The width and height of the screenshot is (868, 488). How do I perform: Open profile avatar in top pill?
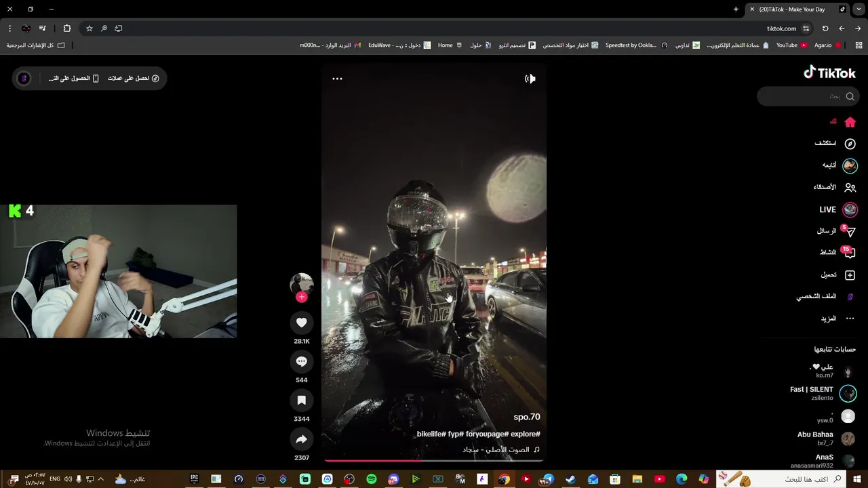[x=24, y=79]
